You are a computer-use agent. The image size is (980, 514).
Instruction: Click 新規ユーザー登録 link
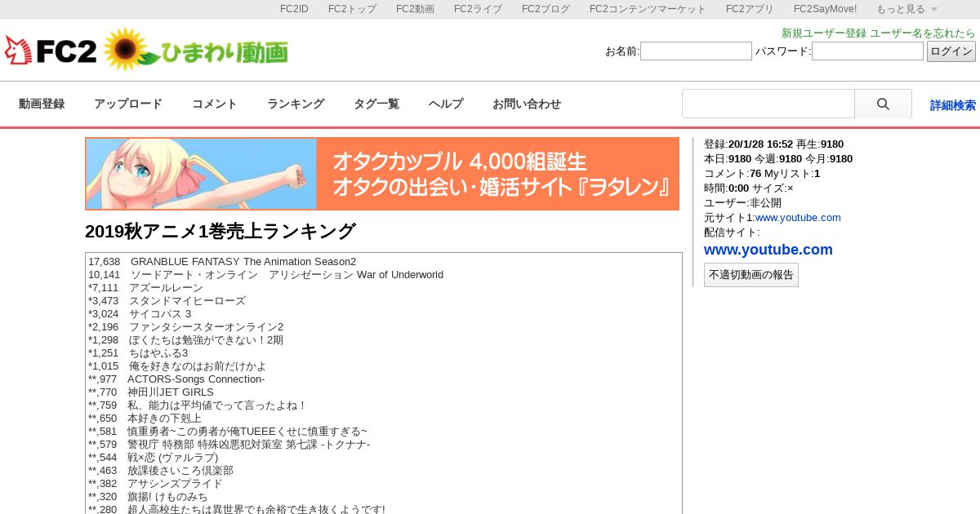click(x=824, y=33)
